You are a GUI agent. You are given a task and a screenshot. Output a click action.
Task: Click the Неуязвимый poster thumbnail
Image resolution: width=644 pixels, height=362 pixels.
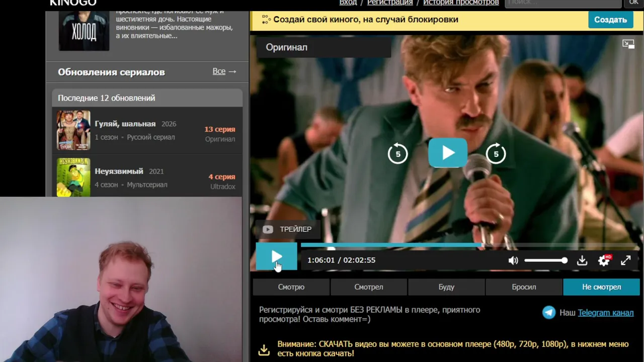(x=73, y=177)
